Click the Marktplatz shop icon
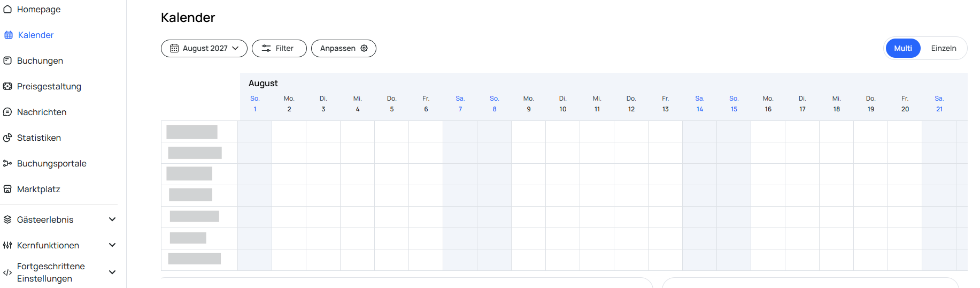 pos(7,189)
